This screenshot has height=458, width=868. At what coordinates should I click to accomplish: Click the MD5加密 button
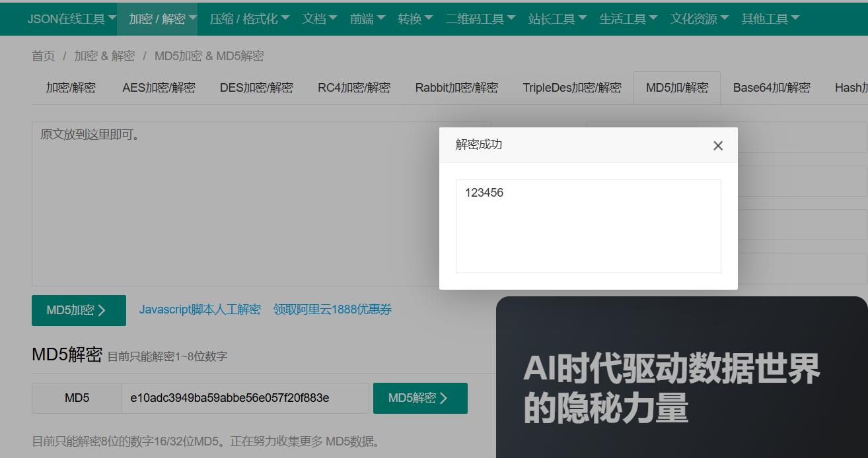79,310
